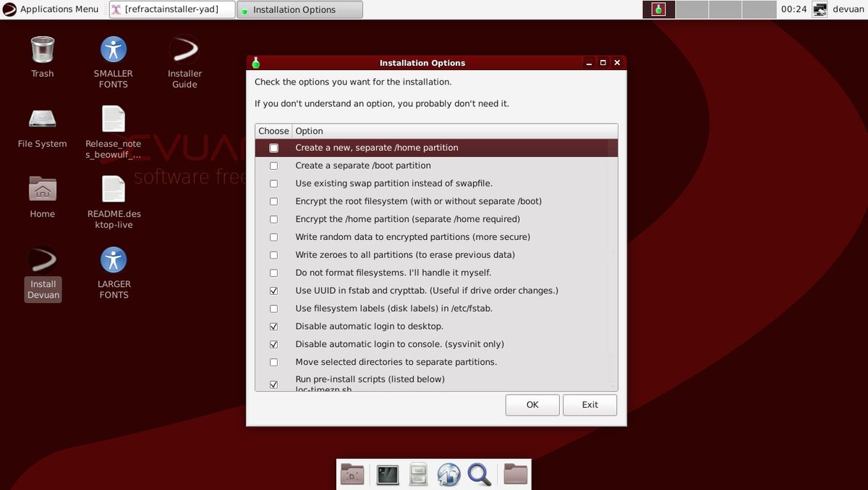Toggle 'Write zeroes to all partitions'
This screenshot has height=490, width=868.
273,254
